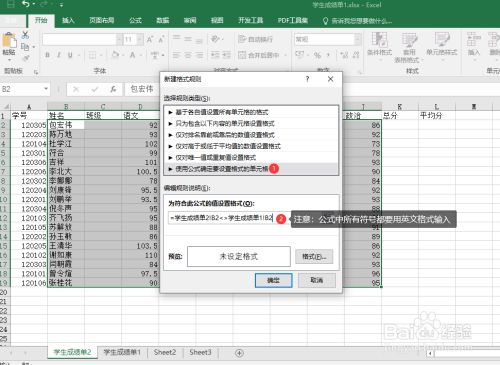
Task: Click the font color A icon
Action: tap(132, 55)
